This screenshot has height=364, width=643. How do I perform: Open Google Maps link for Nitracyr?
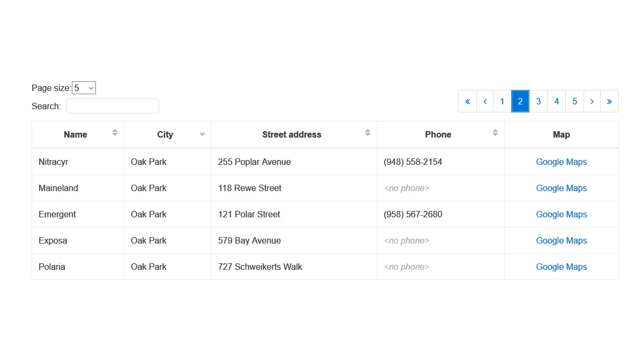[x=561, y=162]
